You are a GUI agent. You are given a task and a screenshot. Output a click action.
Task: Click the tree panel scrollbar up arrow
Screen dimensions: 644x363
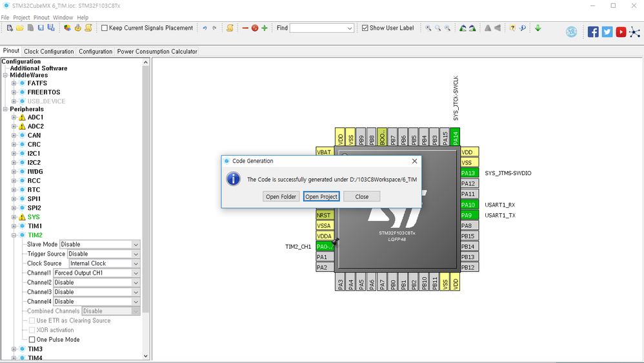[146, 62]
